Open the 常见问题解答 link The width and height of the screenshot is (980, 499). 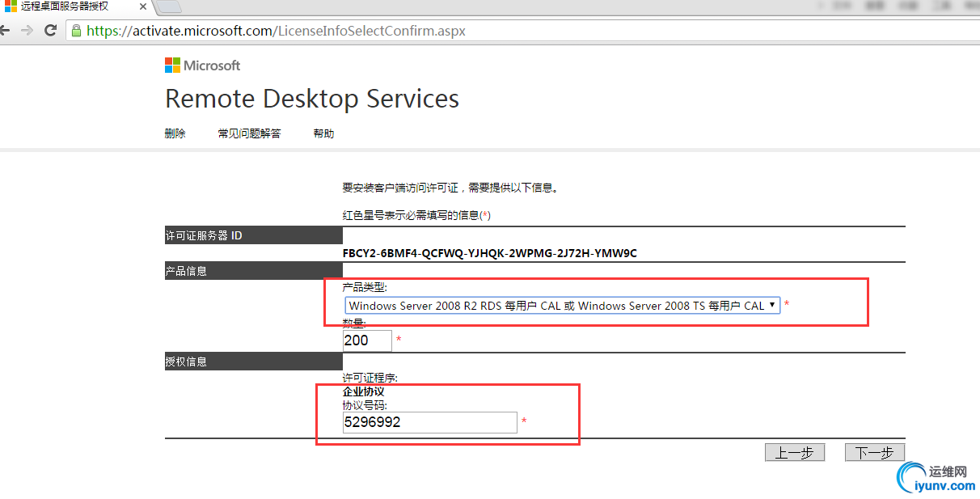pos(249,133)
